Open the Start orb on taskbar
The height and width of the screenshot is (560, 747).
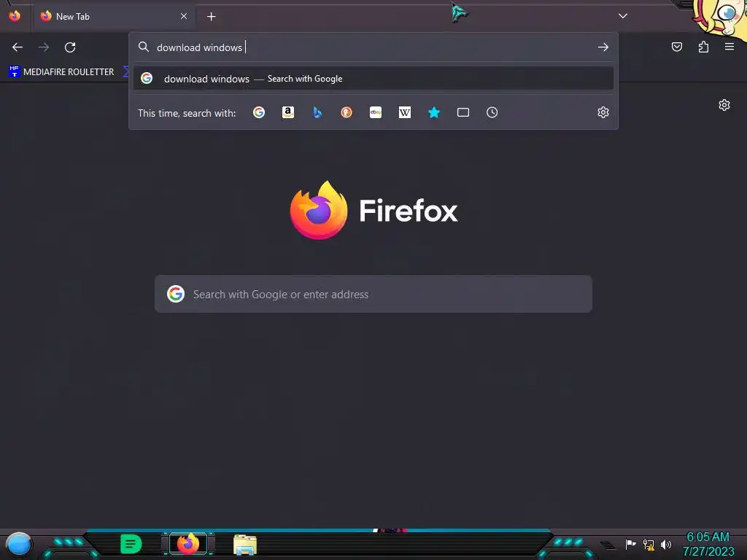click(19, 545)
